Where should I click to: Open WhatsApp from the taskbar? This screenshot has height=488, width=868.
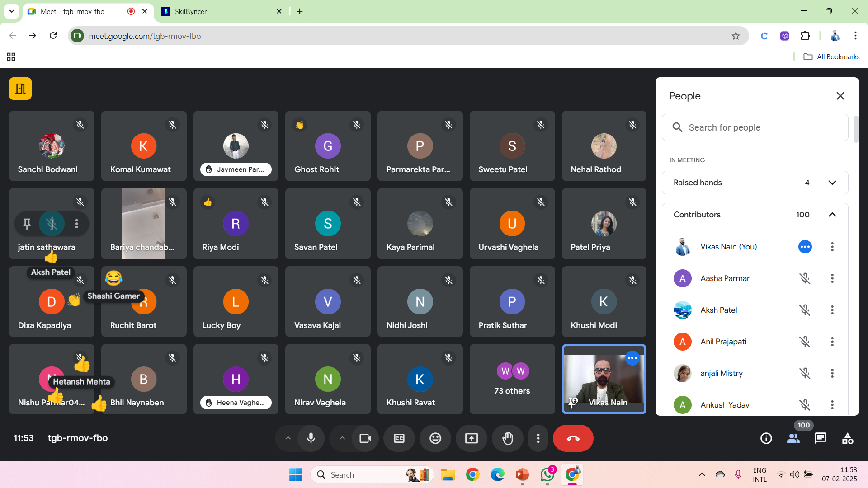(x=547, y=474)
